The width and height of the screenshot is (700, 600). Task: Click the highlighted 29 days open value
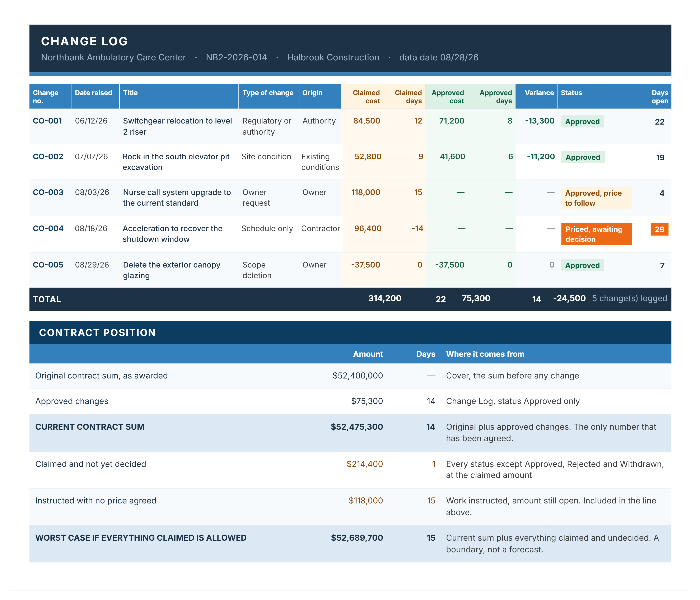point(659,229)
